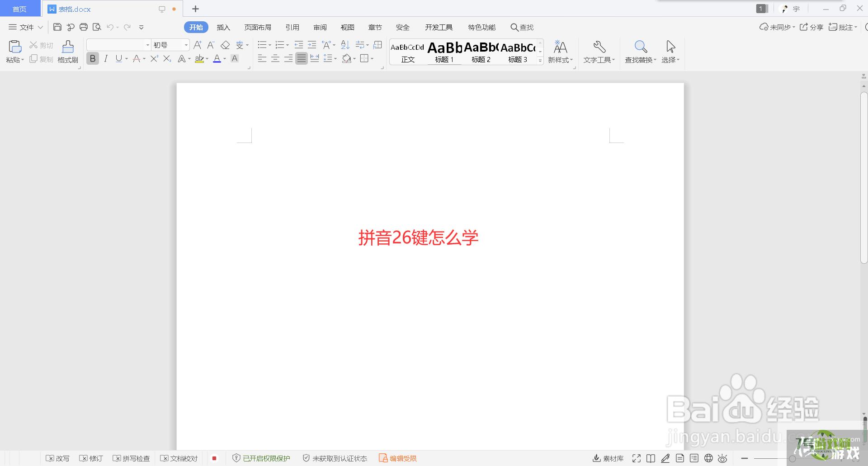Toggle Bold formatting
Viewport: 868px width, 466px height.
(93, 58)
